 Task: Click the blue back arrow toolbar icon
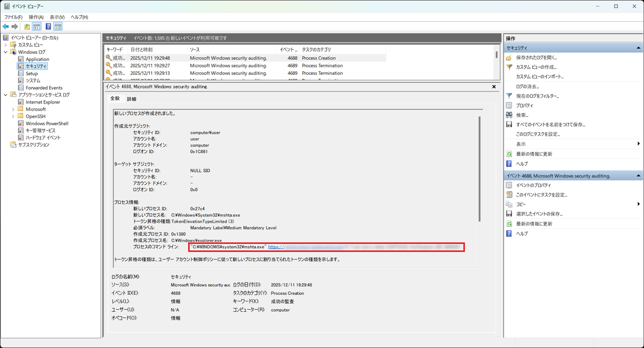pos(6,27)
